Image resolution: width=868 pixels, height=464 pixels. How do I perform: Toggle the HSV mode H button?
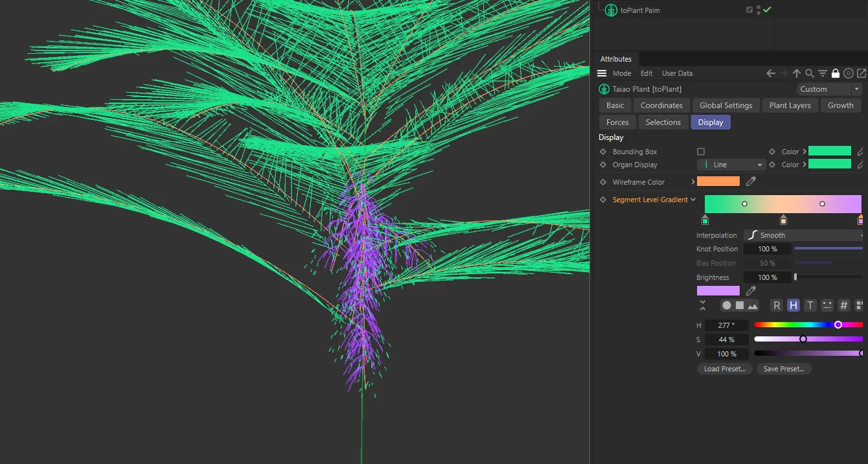coord(794,305)
